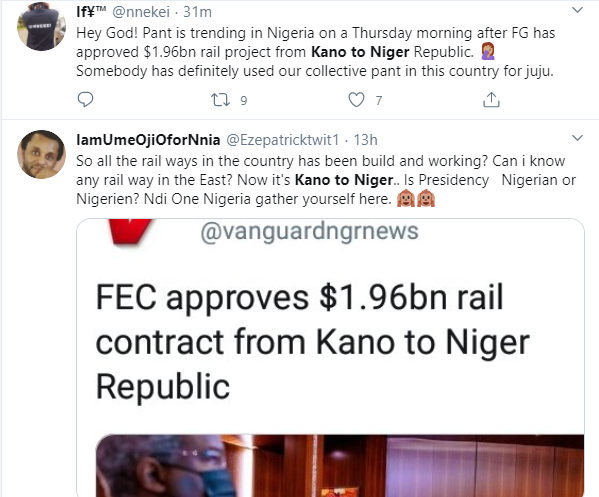
Task: Open the embedded FEC approves $1.96bn headline image
Action: pyautogui.click(x=330, y=358)
